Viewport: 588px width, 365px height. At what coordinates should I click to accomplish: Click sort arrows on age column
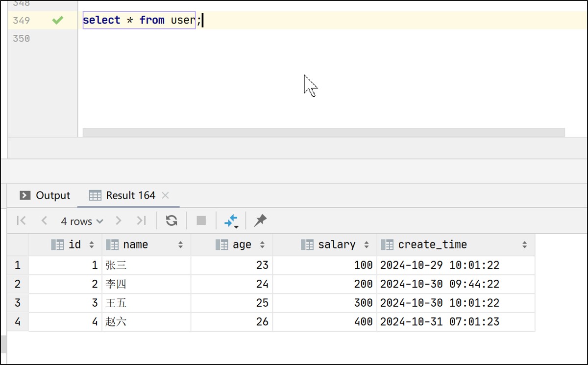click(262, 244)
